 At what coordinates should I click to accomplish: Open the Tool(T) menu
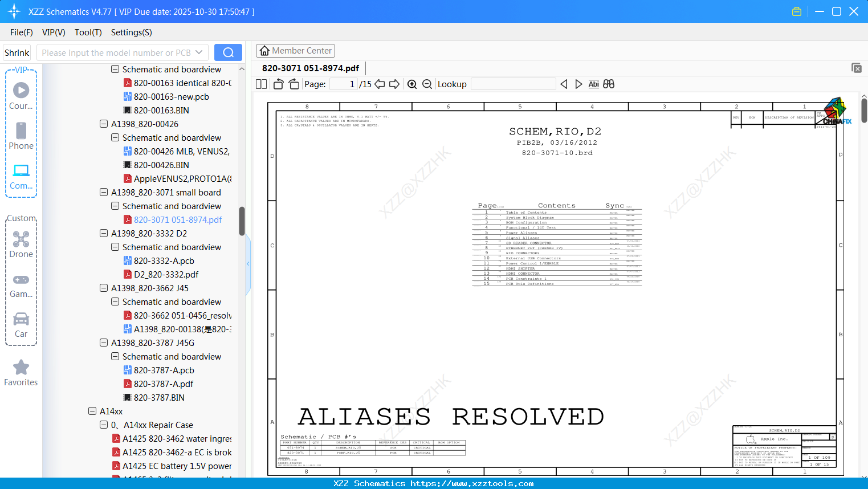(x=88, y=32)
